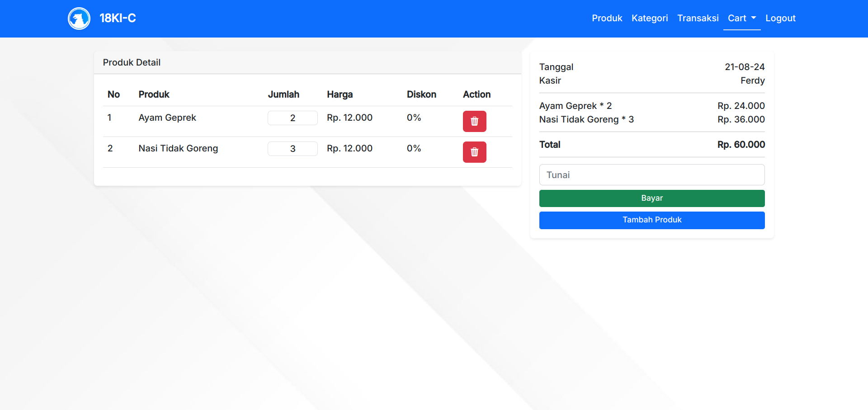Focus the Tunai cash input field
This screenshot has height=410, width=868.
click(x=651, y=175)
